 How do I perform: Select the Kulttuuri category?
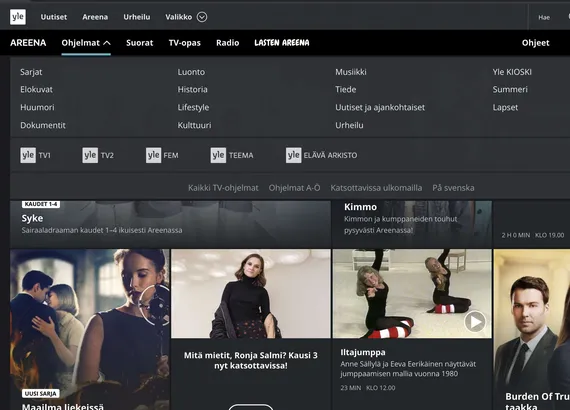(194, 125)
